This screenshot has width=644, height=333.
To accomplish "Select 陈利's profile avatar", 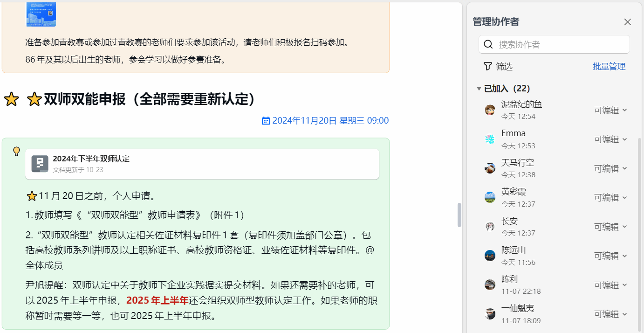I will pyautogui.click(x=490, y=284).
